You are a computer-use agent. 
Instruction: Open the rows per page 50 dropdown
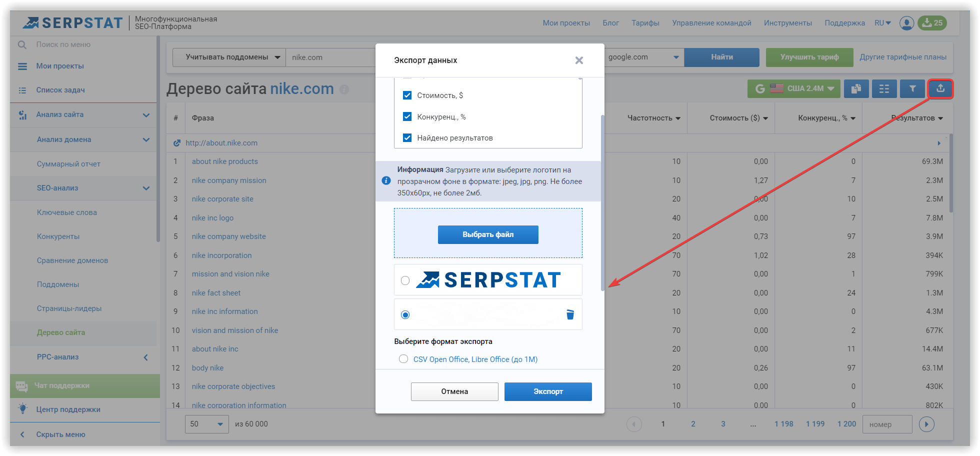click(206, 424)
